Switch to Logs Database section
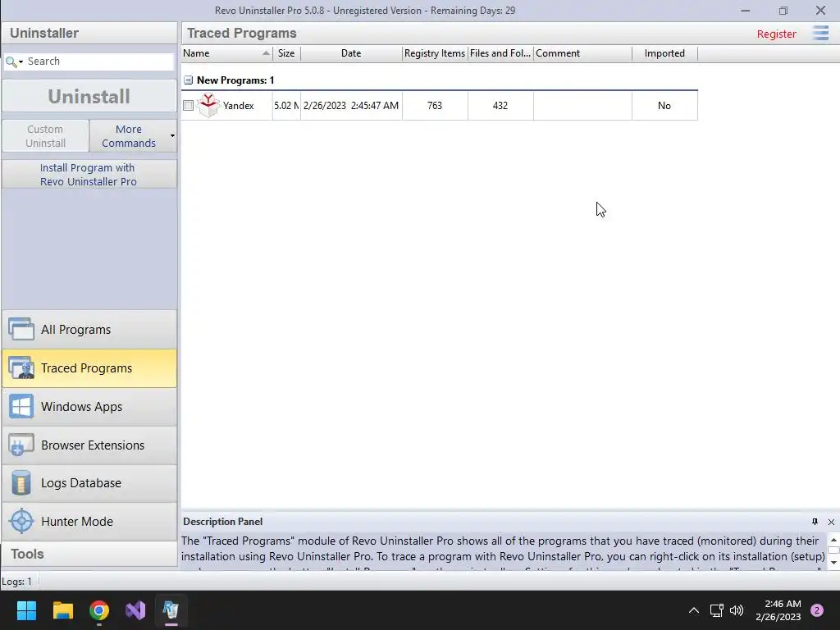Image resolution: width=840 pixels, height=630 pixels. pyautogui.click(x=89, y=482)
